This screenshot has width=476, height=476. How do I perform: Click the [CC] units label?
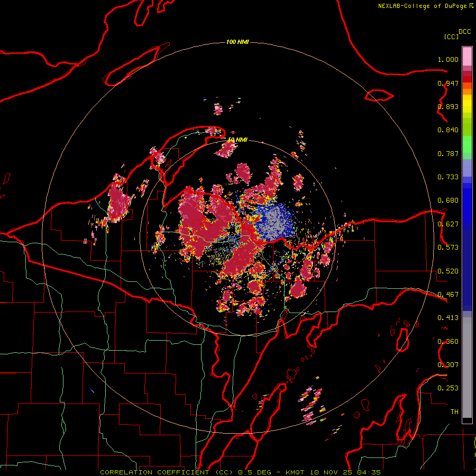[x=451, y=36]
